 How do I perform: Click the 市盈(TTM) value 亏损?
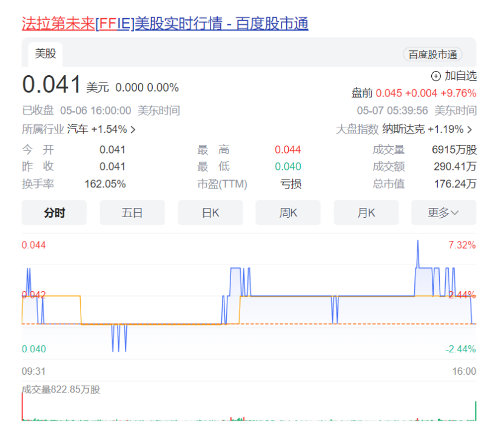pos(291,184)
